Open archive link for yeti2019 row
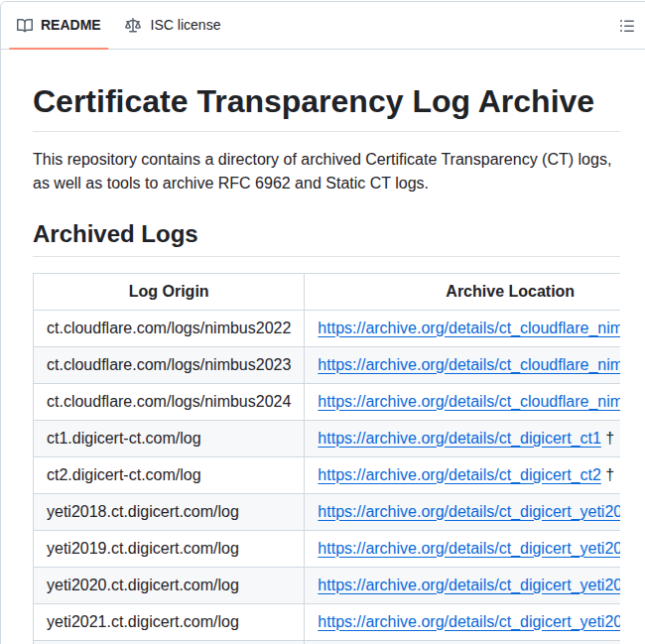 pos(468,548)
